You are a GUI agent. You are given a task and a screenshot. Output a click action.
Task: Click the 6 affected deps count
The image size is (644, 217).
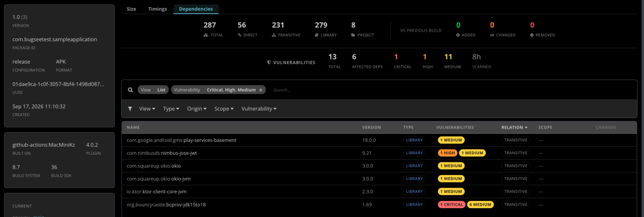click(354, 57)
